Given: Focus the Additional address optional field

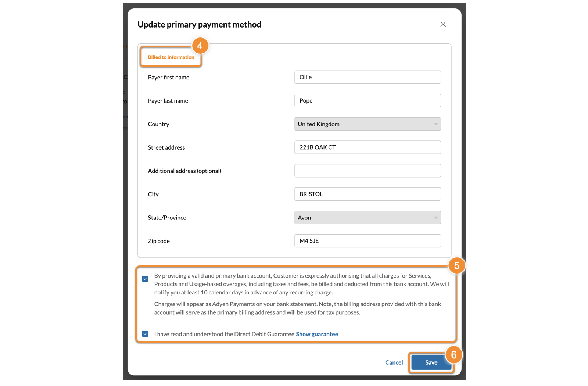Looking at the screenshot, I should [x=367, y=171].
